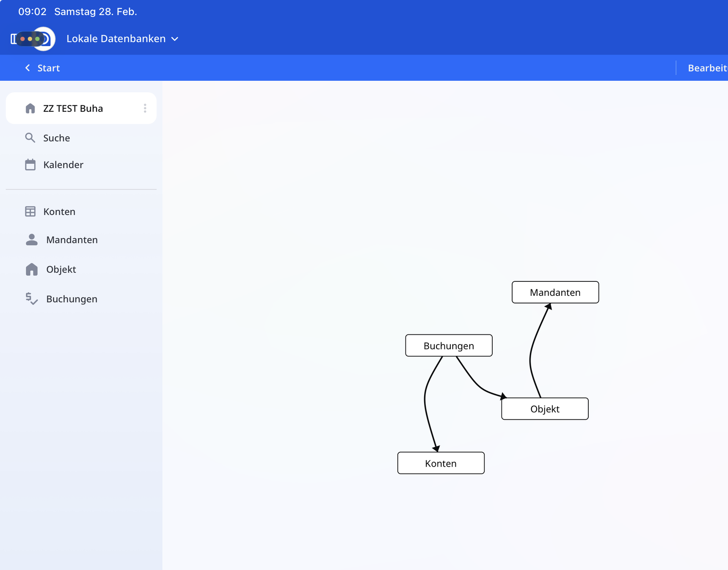Click the Objekt box in the relationship diagram

click(x=544, y=409)
